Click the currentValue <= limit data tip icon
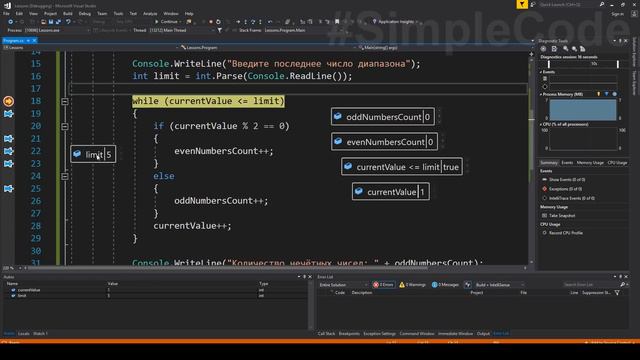640x360 pixels. coord(348,167)
